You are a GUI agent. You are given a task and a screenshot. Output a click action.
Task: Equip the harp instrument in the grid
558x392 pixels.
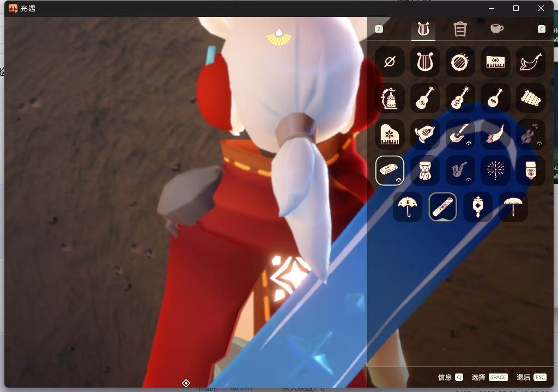coord(425,62)
